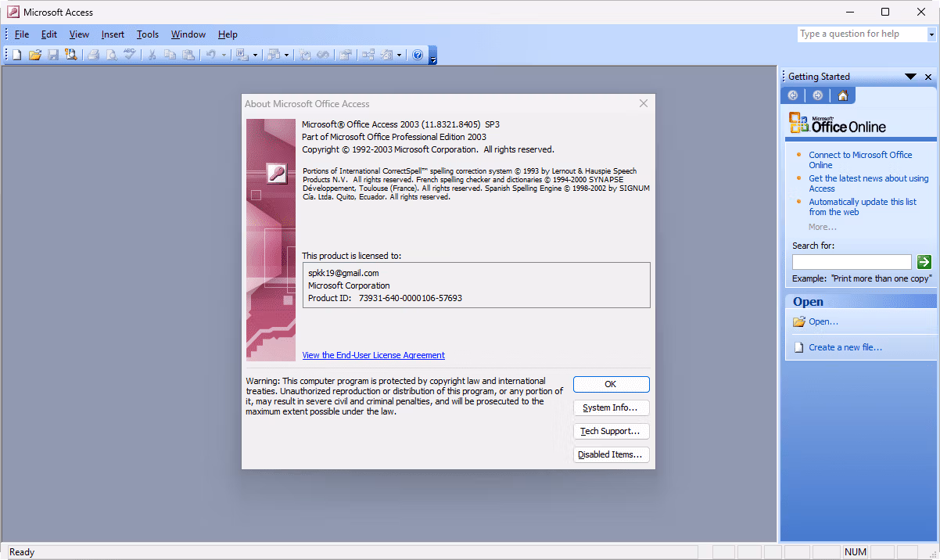940x560 pixels.
Task: Click Connect to Microsoft Office Online link
Action: click(860, 160)
